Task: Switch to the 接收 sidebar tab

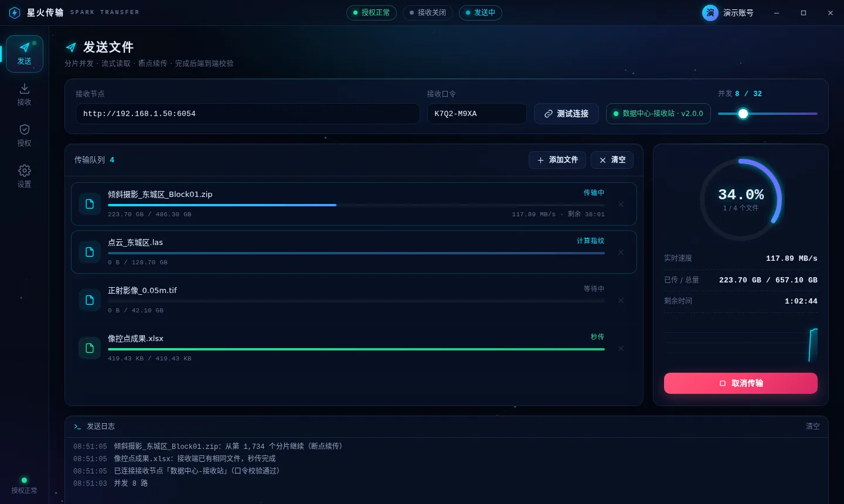Action: click(x=25, y=95)
